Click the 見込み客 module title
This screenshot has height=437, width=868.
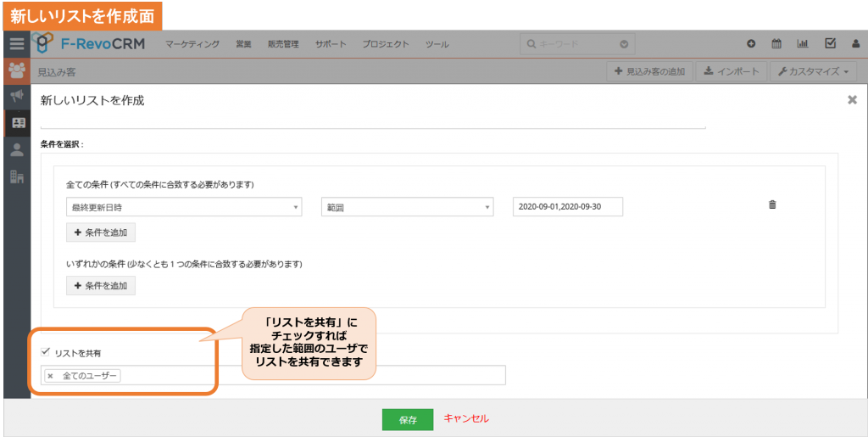pos(57,72)
